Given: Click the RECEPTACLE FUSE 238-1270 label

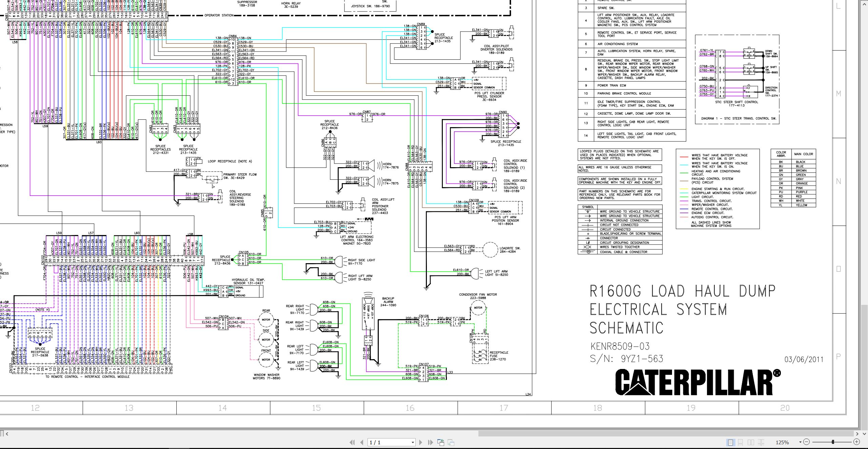Looking at the screenshot, I should point(498,356).
